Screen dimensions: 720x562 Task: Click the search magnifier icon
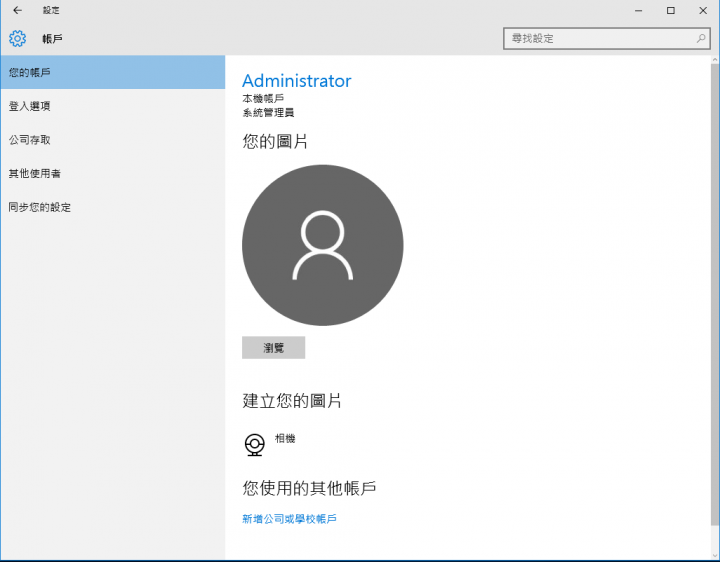tap(701, 39)
